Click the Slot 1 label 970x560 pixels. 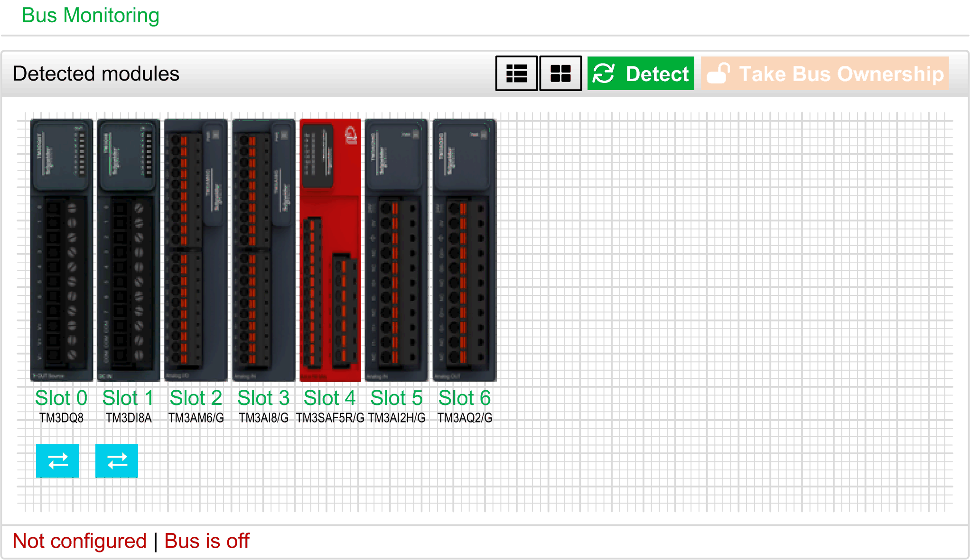[x=128, y=398]
